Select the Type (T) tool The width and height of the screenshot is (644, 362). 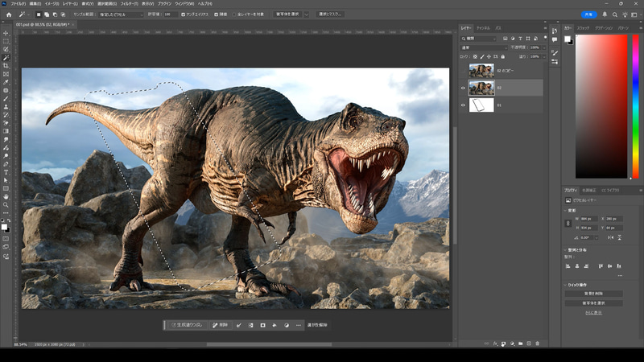click(6, 171)
